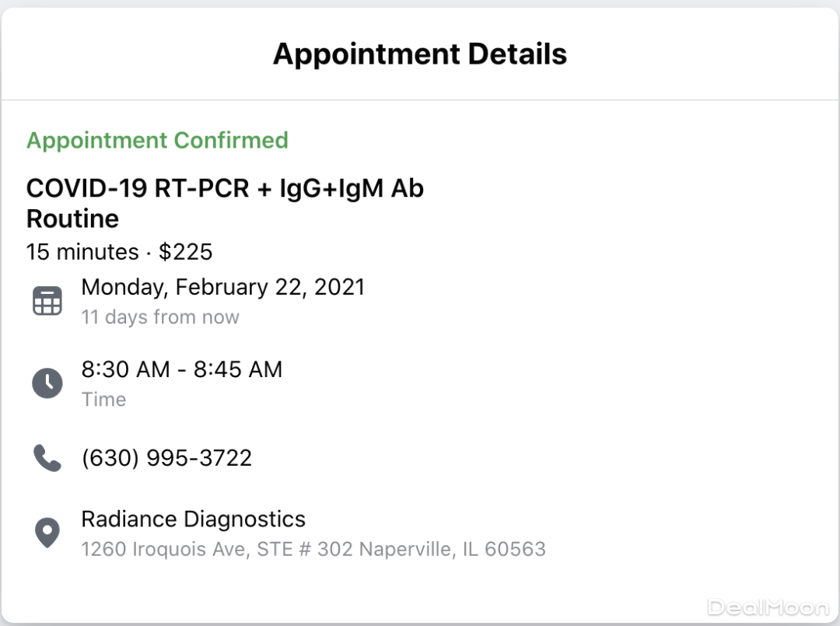Image resolution: width=840 pixels, height=626 pixels.
Task: Click the word Routine in the title
Action: point(72,219)
